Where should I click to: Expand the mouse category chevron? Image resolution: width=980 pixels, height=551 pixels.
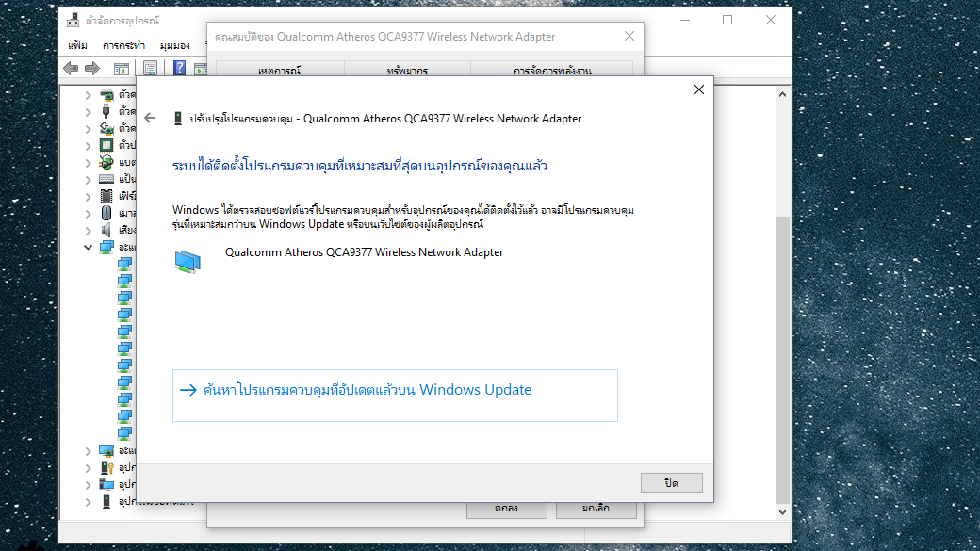(x=89, y=213)
